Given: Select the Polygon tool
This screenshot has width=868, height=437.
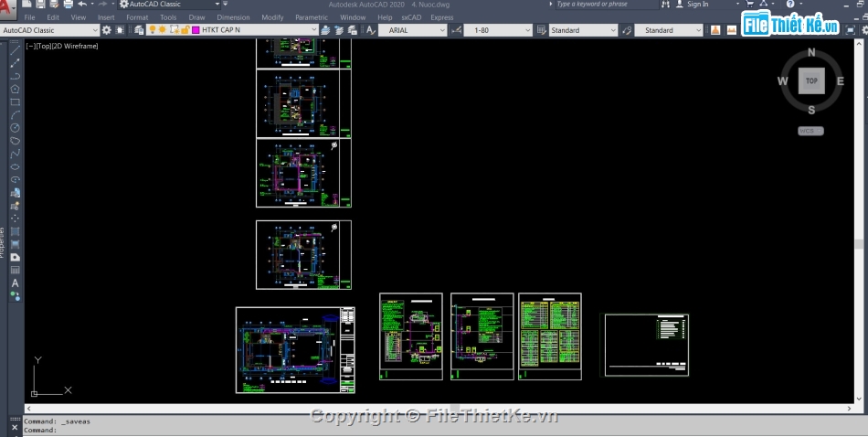Looking at the screenshot, I should (x=15, y=89).
